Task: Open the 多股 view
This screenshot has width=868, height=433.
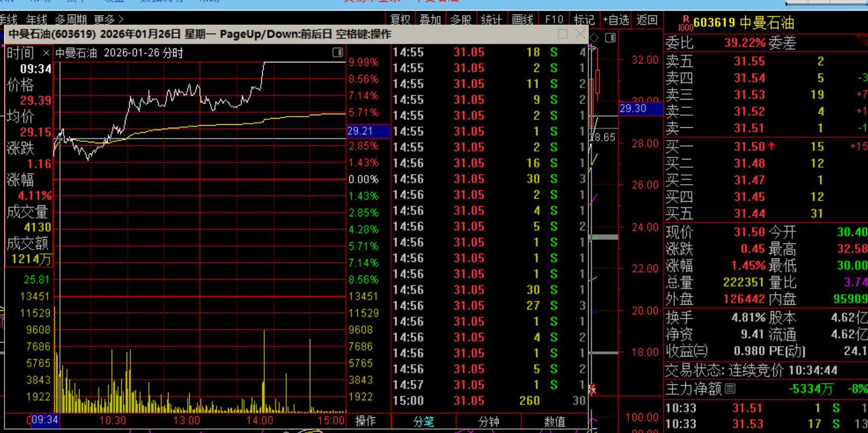Action: point(461,20)
